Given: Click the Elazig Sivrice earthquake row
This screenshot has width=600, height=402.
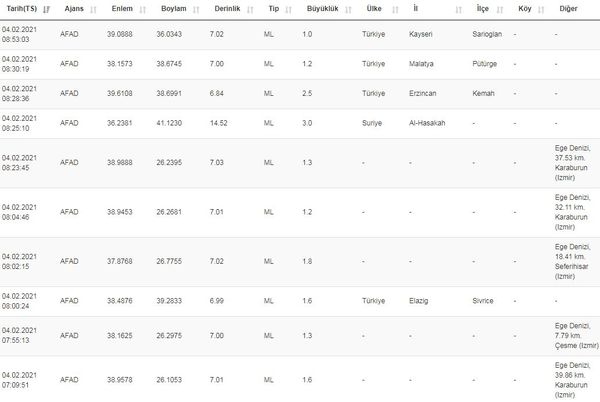Looking at the screenshot, I should (300, 301).
